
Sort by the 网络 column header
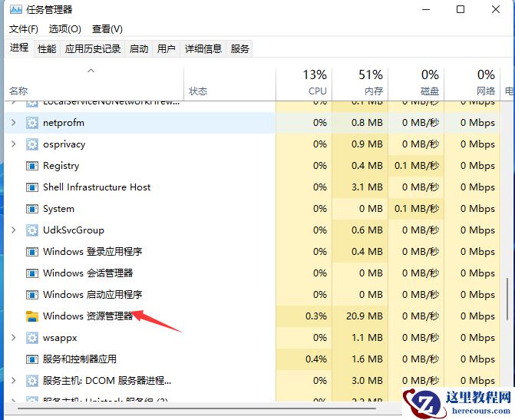[x=472, y=84]
